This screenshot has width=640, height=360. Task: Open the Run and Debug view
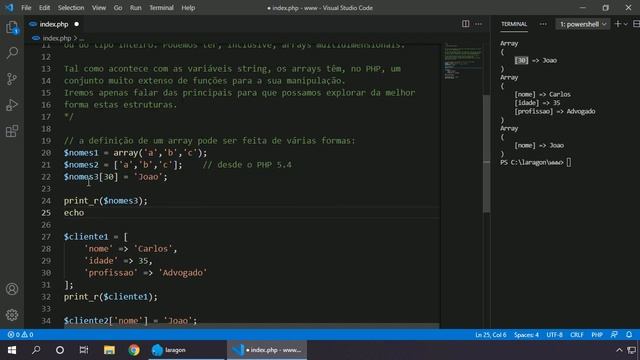[12, 105]
